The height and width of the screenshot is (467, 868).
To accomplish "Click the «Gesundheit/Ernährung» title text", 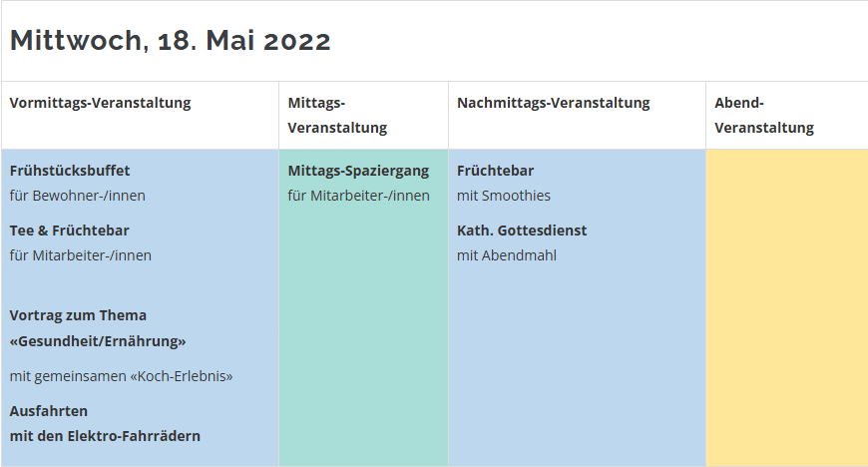I will coord(98,341).
